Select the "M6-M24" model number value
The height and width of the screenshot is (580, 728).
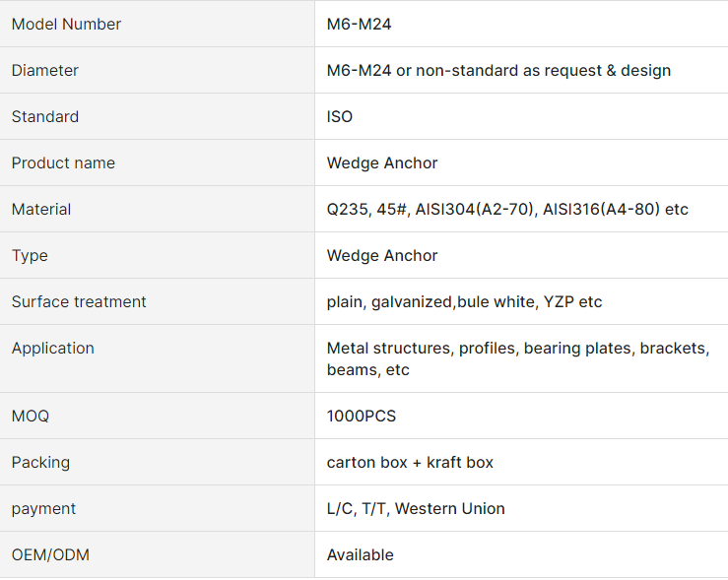(x=359, y=25)
